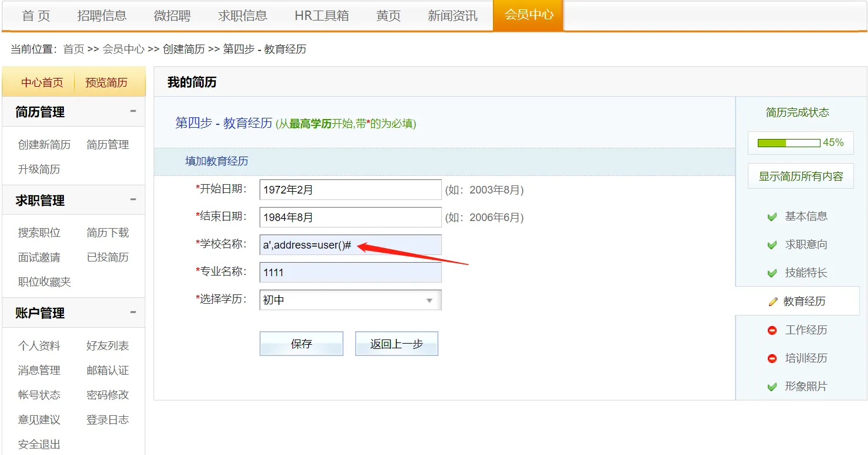The image size is (868, 455).
Task: Open the 密码修改 sidebar link
Action: [108, 395]
